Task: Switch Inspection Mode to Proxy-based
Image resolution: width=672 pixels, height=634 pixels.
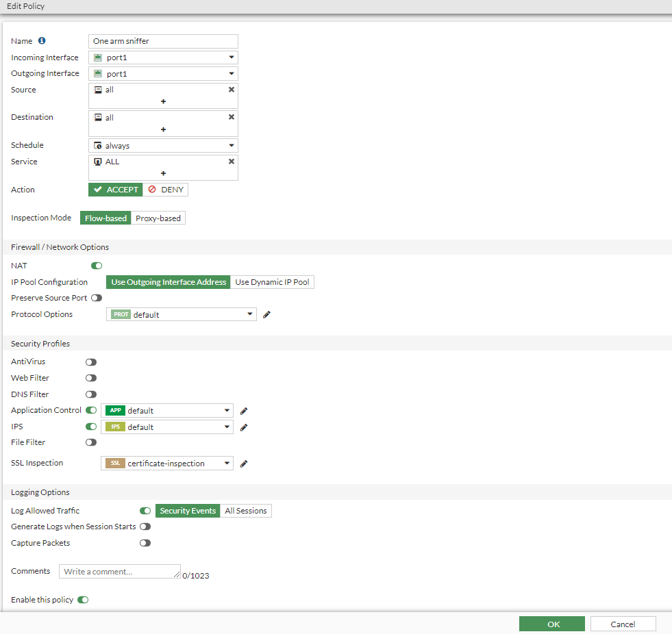Action: [158, 218]
